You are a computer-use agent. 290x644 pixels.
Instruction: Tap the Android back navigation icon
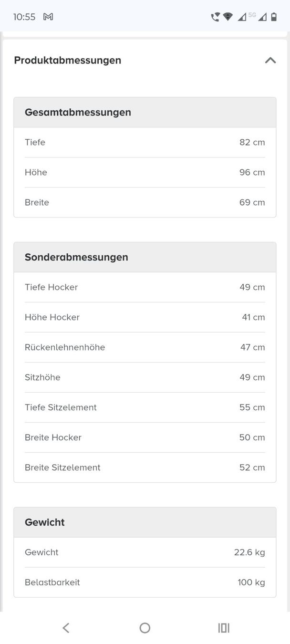(x=66, y=628)
